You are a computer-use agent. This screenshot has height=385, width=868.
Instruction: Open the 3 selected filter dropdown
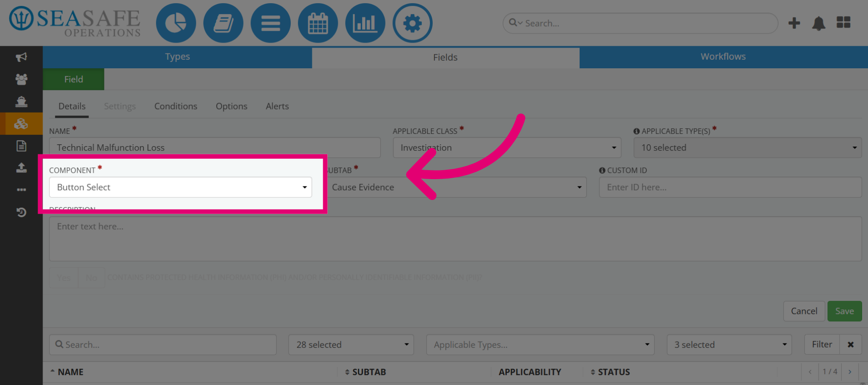[x=729, y=345]
